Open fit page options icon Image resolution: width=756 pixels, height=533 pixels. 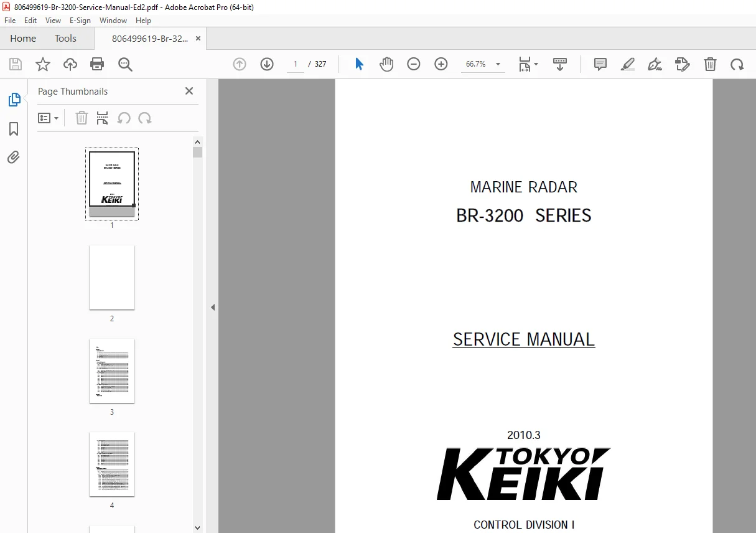(x=528, y=64)
